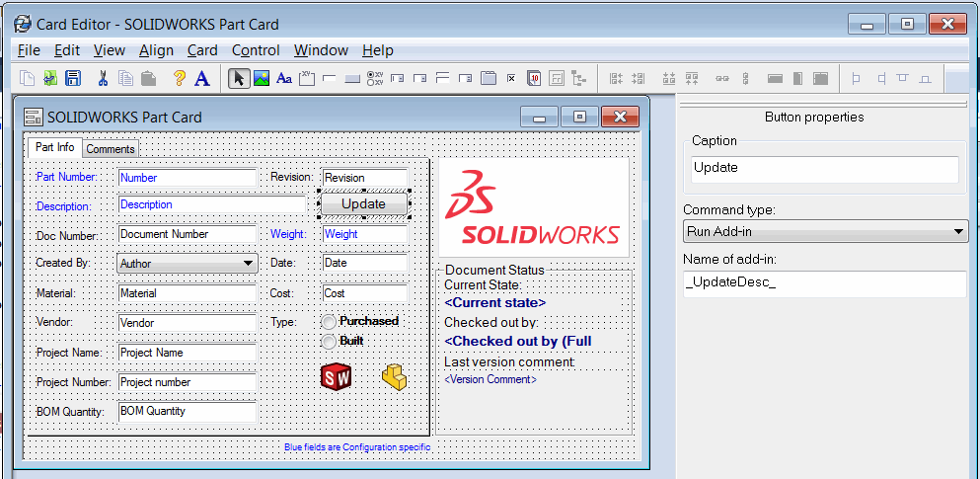
Task: Click the Copy toolbar icon
Action: pos(126,78)
